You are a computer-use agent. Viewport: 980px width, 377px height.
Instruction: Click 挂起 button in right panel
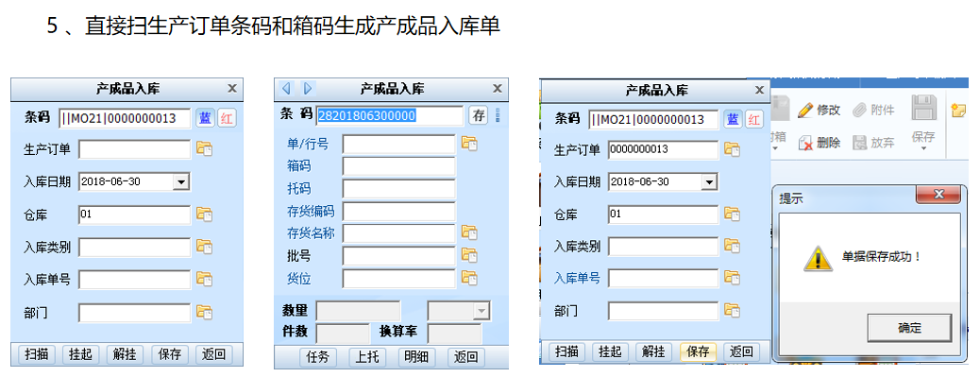pos(611,351)
